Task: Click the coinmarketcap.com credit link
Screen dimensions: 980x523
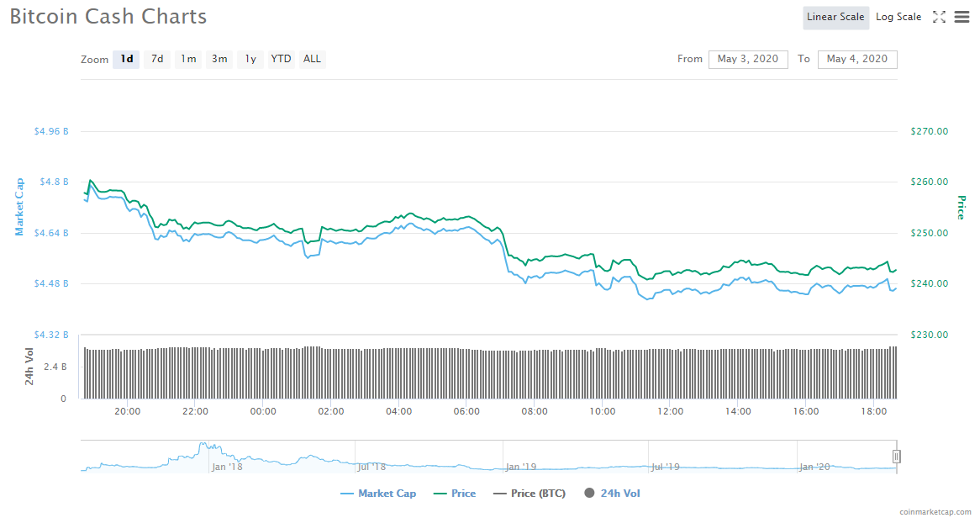Action: [x=935, y=512]
